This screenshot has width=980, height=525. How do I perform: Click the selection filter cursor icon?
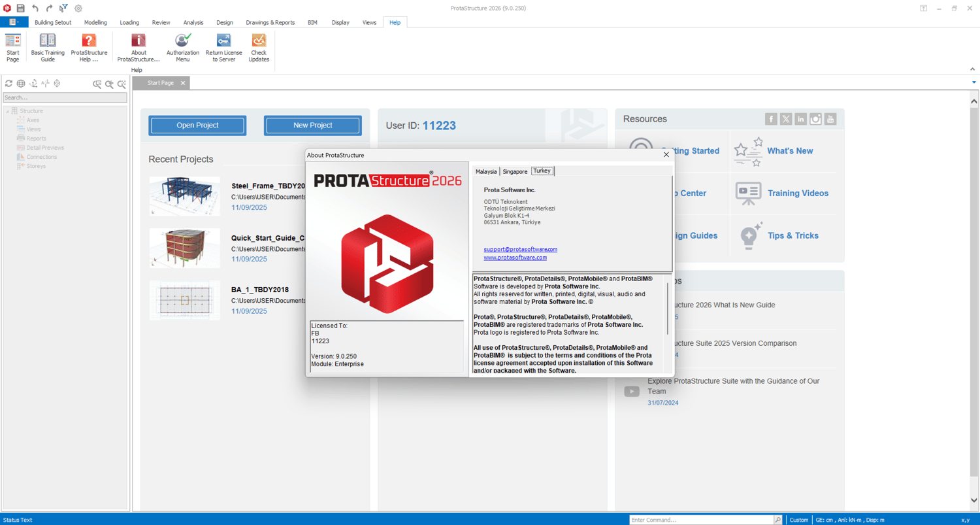tap(63, 8)
